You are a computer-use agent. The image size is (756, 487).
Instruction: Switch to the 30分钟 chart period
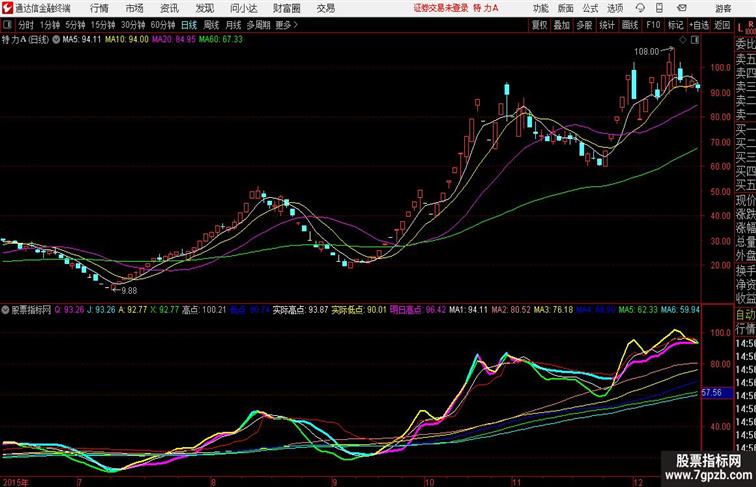[133, 25]
